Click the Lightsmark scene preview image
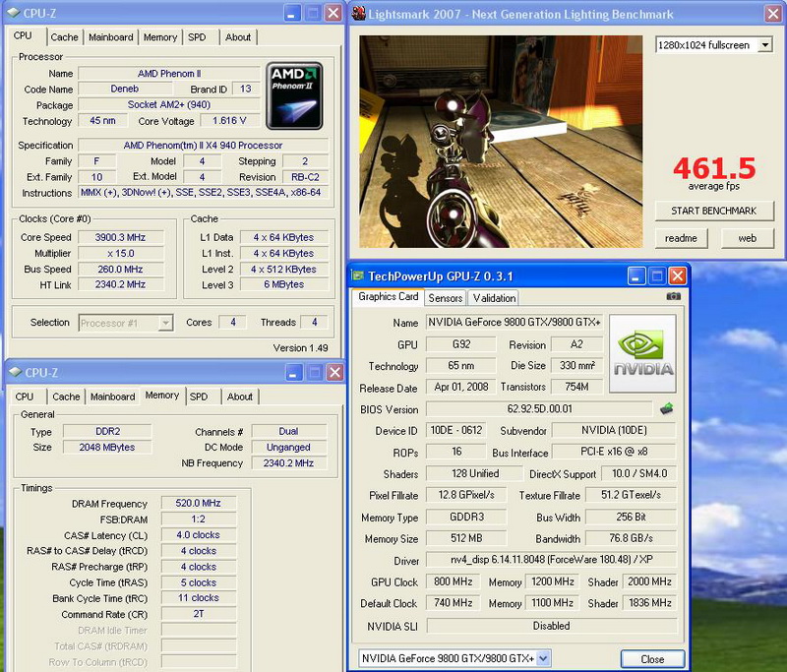This screenshot has width=787, height=672. 501,141
